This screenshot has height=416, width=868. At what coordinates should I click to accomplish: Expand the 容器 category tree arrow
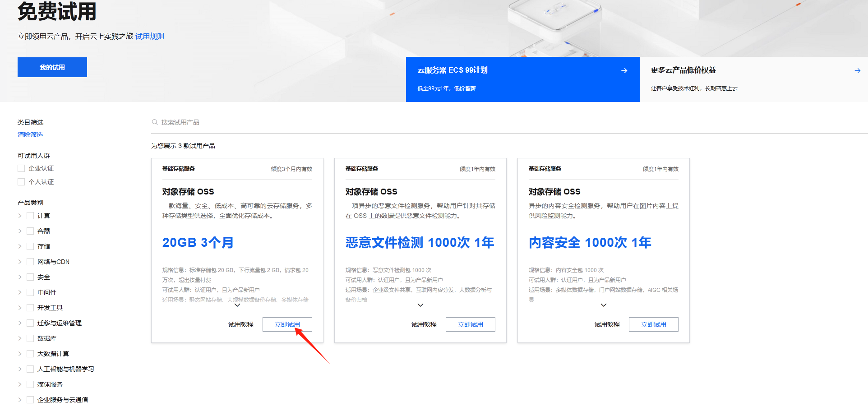tap(20, 231)
